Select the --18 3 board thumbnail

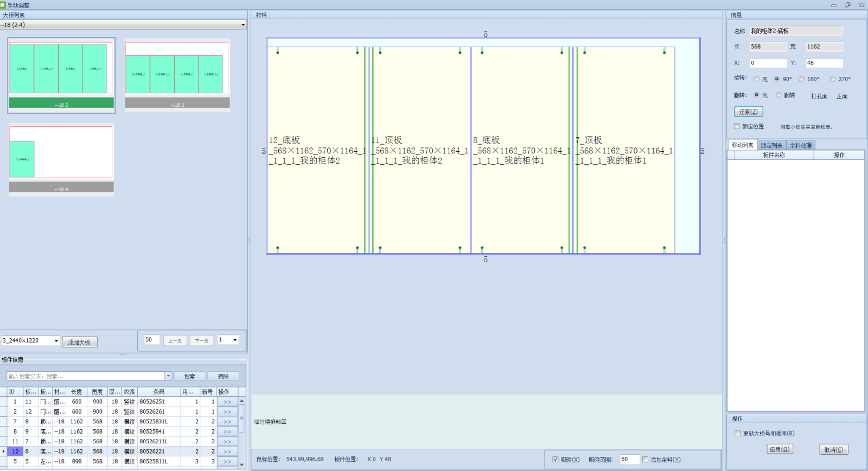[x=177, y=74]
